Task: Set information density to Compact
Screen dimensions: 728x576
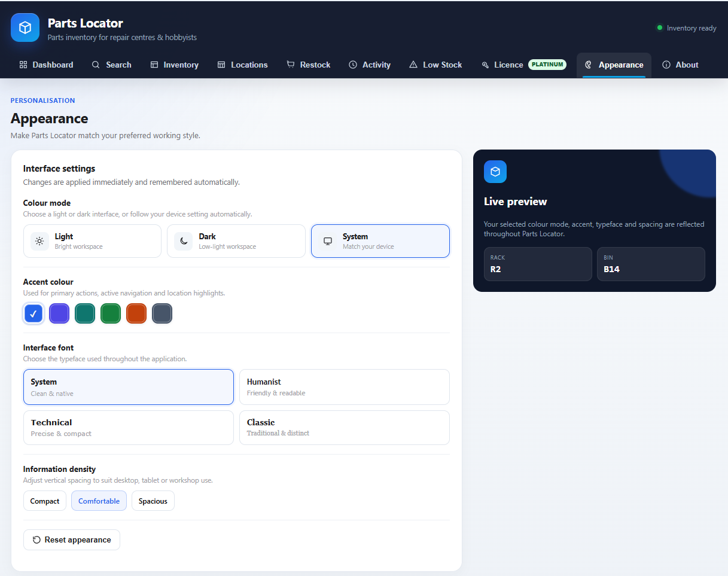Action: click(x=45, y=501)
